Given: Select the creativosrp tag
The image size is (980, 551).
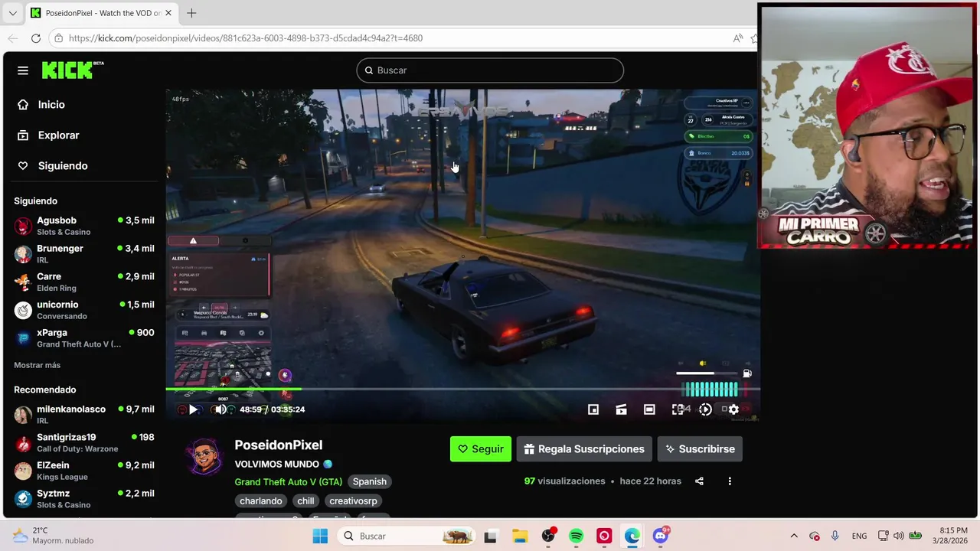Looking at the screenshot, I should point(353,501).
